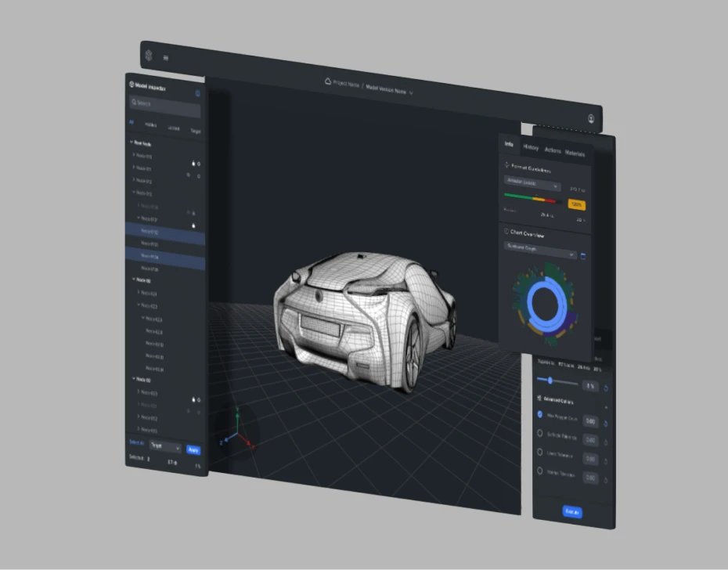Toggle the circle icon on the Node 010 row
728x570 pixels.
[x=199, y=164]
